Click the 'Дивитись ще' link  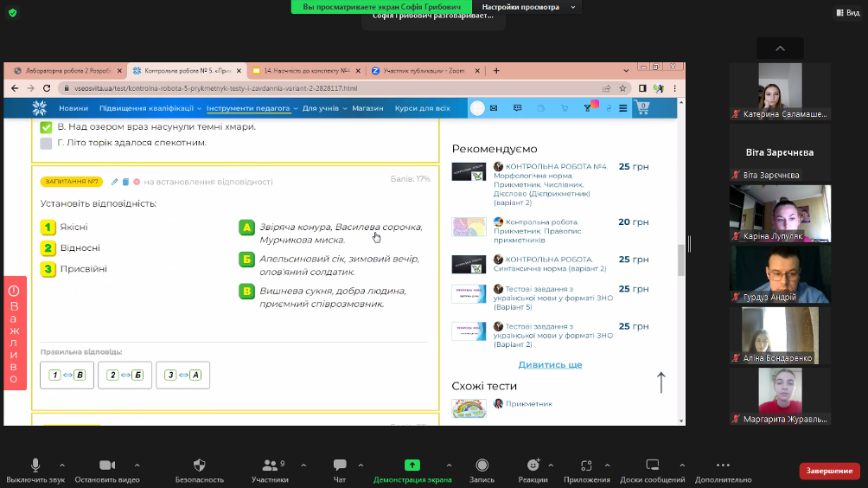click(550, 364)
